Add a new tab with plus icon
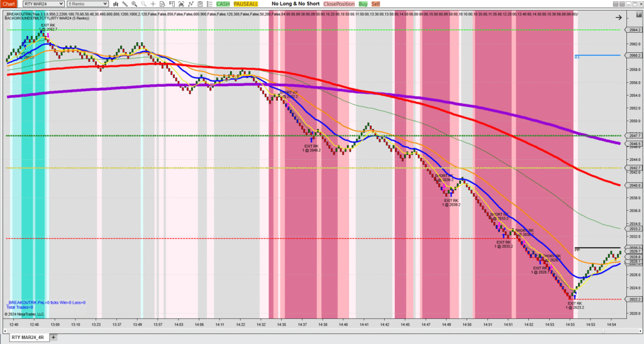The height and width of the screenshot is (344, 644). (53, 338)
